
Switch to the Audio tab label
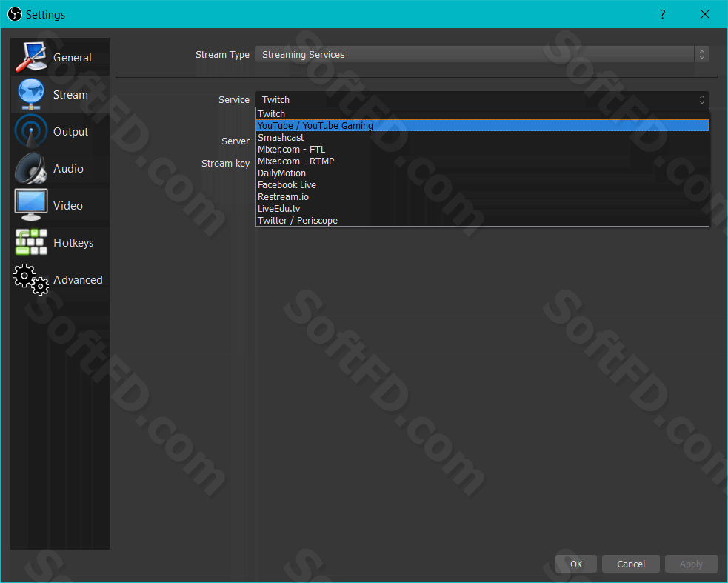tap(68, 169)
